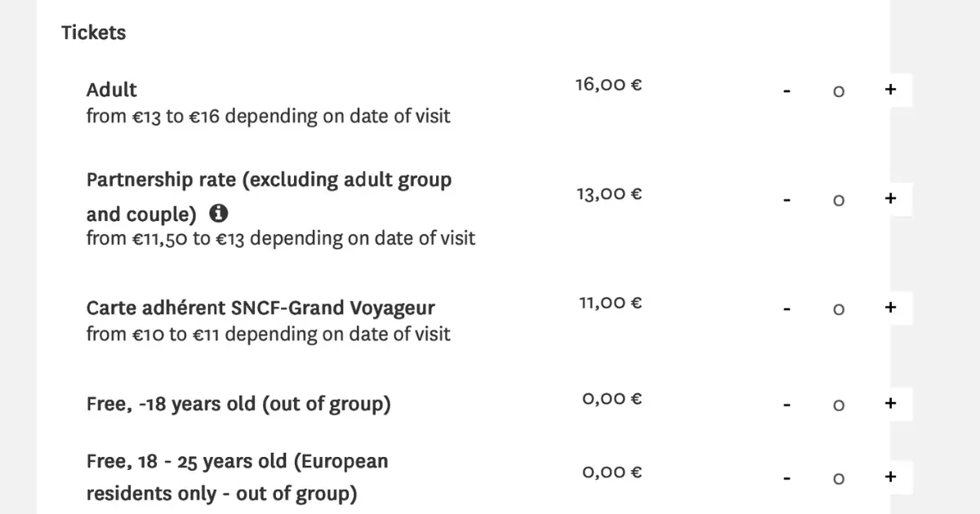Remove one Partnership rate ticket

pyautogui.click(x=786, y=199)
